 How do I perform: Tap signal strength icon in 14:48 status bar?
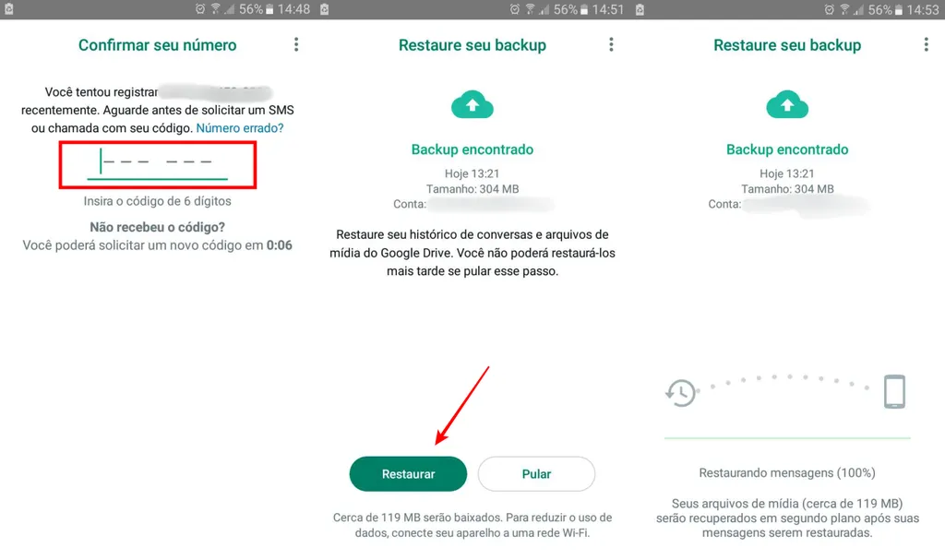(x=229, y=9)
